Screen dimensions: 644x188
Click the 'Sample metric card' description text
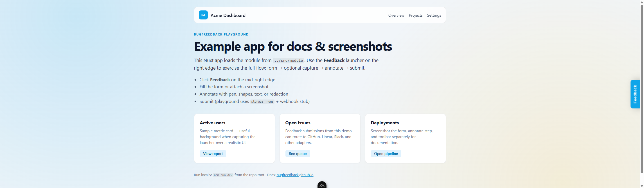[x=228, y=137]
